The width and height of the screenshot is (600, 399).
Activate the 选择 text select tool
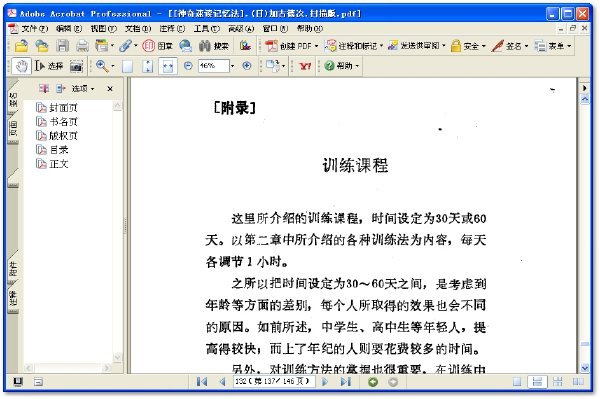pyautogui.click(x=49, y=66)
